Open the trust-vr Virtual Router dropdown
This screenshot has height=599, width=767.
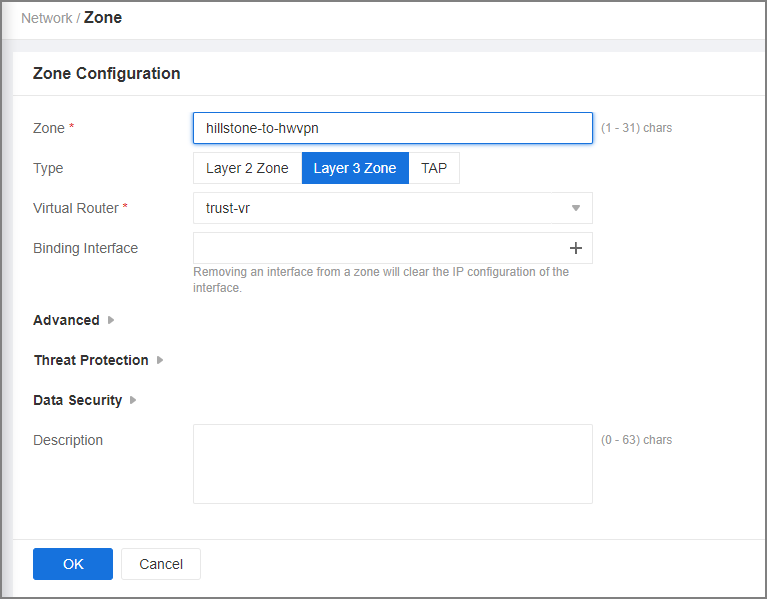(x=393, y=208)
